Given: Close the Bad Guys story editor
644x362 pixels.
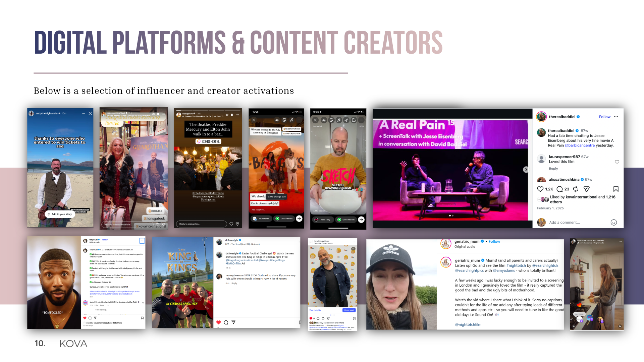Looking at the screenshot, I should [254, 120].
